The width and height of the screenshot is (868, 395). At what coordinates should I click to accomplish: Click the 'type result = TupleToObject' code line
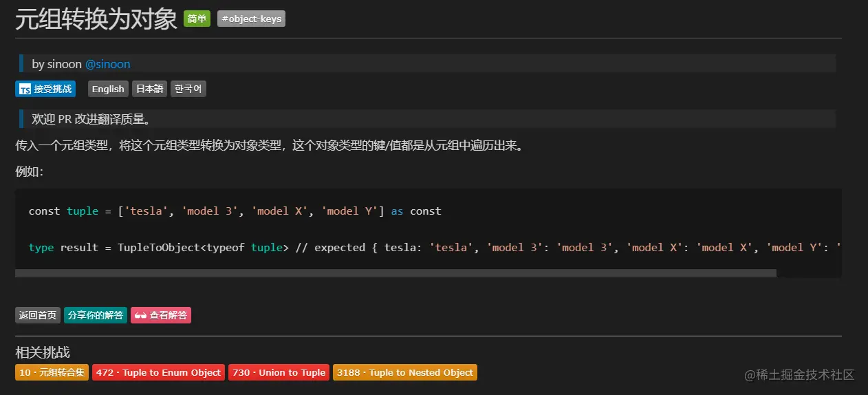[x=435, y=247]
